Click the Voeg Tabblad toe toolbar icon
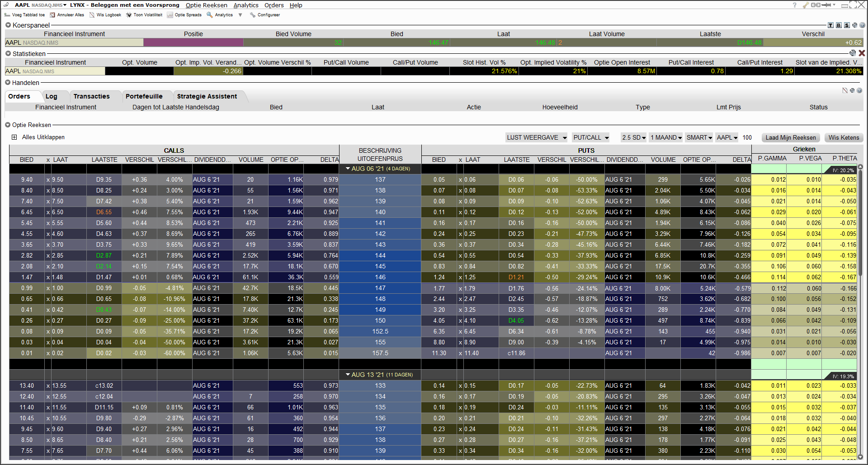 (x=7, y=15)
